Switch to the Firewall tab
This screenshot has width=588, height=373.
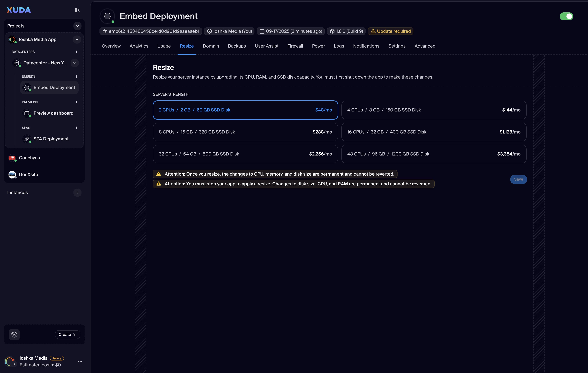tap(295, 46)
